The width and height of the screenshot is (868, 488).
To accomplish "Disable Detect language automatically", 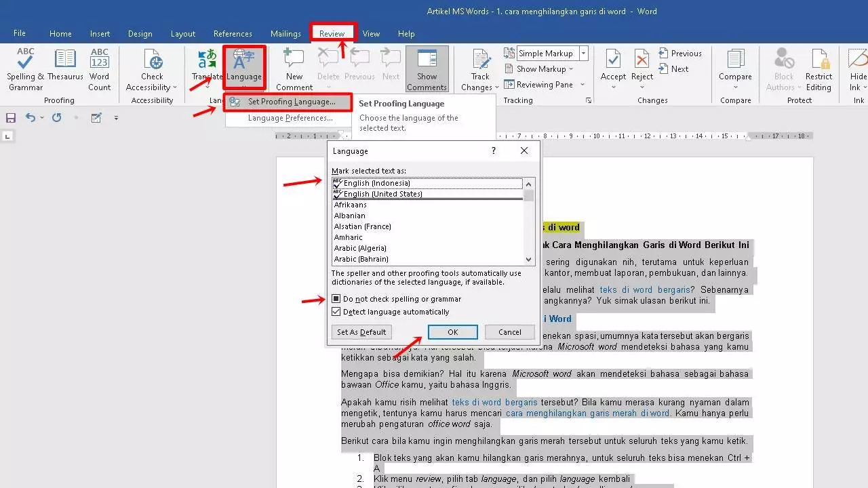I will point(336,311).
